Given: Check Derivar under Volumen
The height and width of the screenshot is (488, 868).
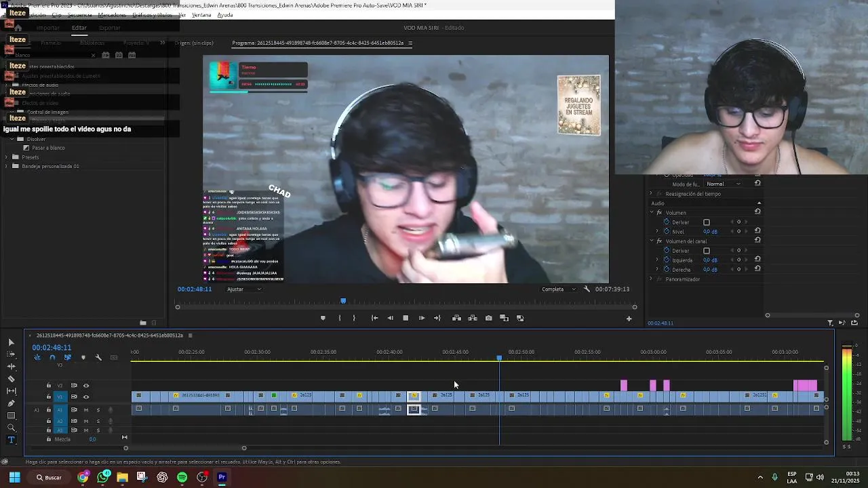Looking at the screenshot, I should pyautogui.click(x=707, y=222).
